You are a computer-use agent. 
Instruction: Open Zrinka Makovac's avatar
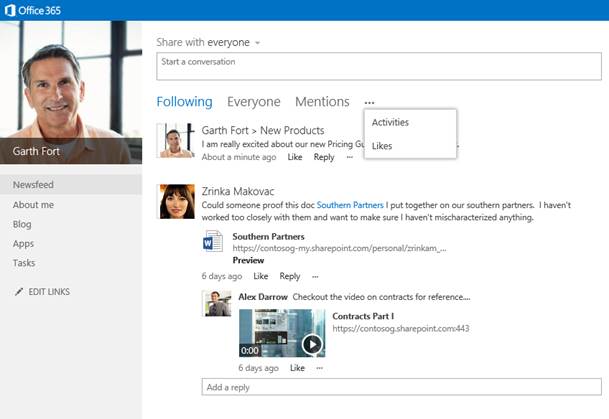177,202
